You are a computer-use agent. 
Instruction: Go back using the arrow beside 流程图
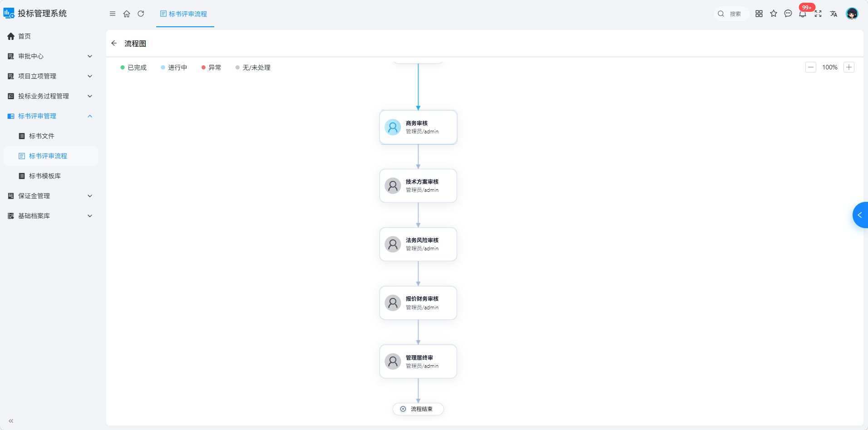coord(114,43)
